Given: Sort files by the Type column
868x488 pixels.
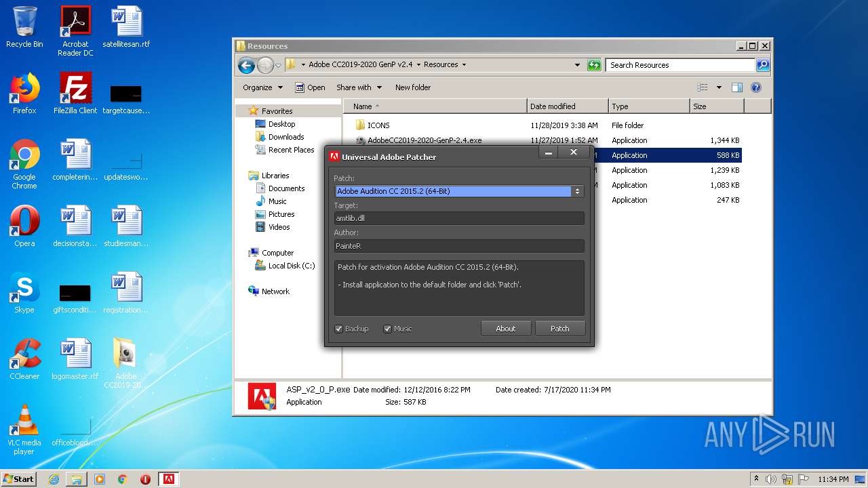Looking at the screenshot, I should click(649, 106).
